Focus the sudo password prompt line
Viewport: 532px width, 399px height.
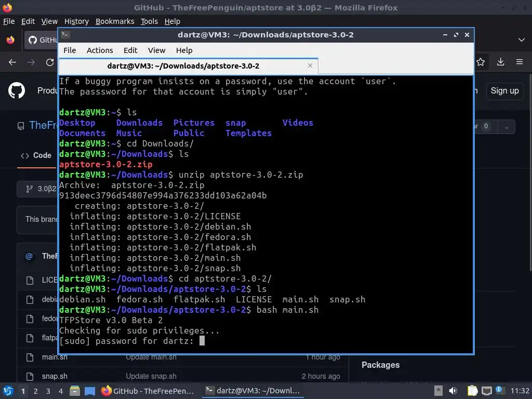[x=132, y=341]
